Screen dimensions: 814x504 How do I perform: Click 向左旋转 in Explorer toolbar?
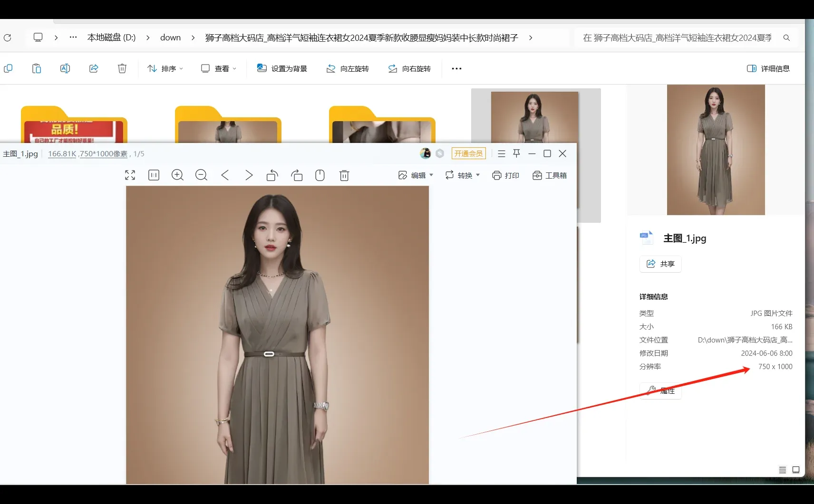[348, 68]
